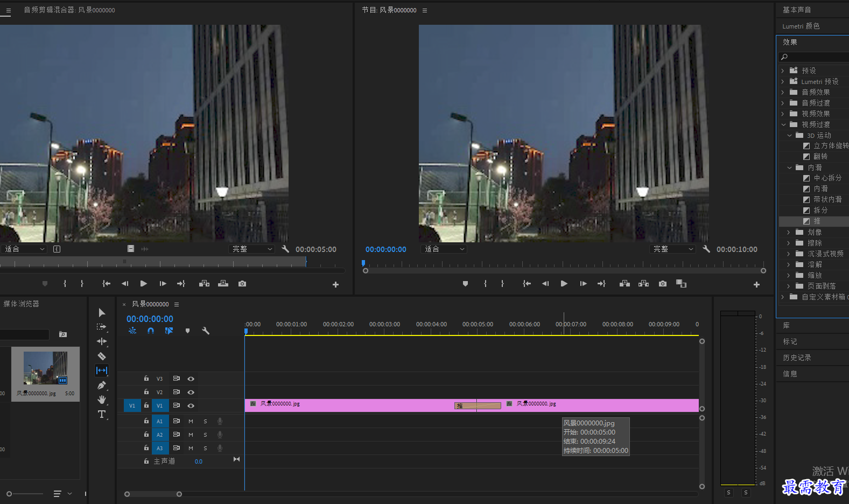
Task: Select the Hand tool
Action: (102, 400)
